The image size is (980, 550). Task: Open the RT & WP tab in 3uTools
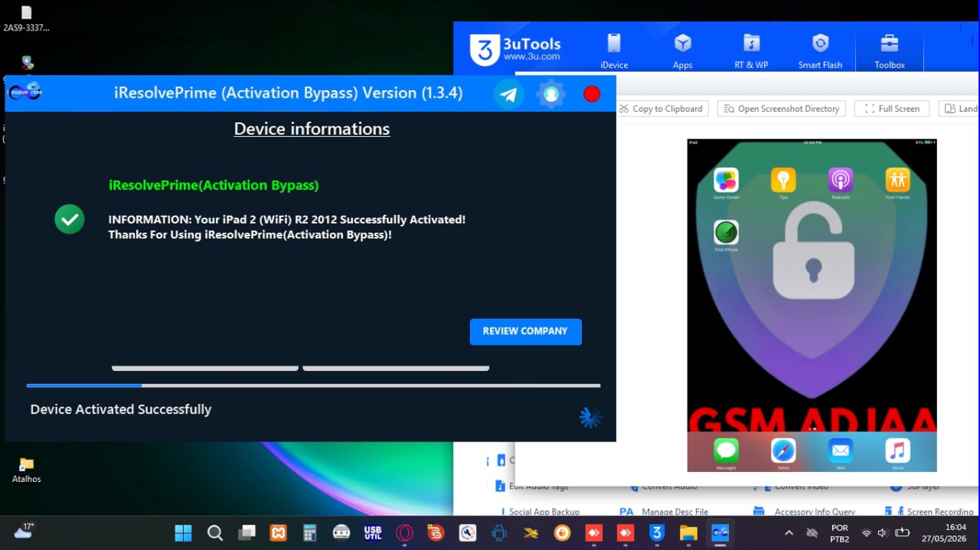751,51
